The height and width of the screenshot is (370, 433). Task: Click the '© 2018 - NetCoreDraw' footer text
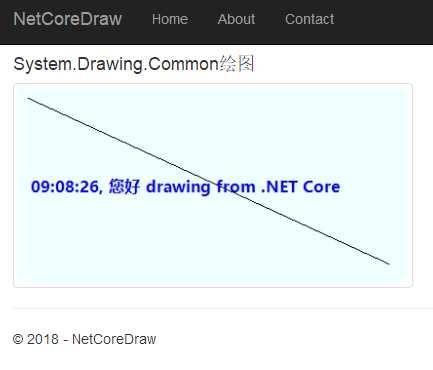click(x=84, y=339)
